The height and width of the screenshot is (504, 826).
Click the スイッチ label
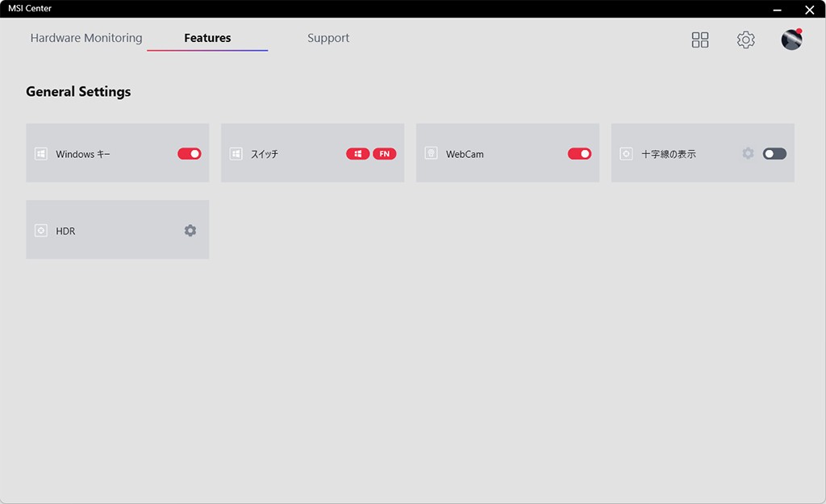(265, 154)
